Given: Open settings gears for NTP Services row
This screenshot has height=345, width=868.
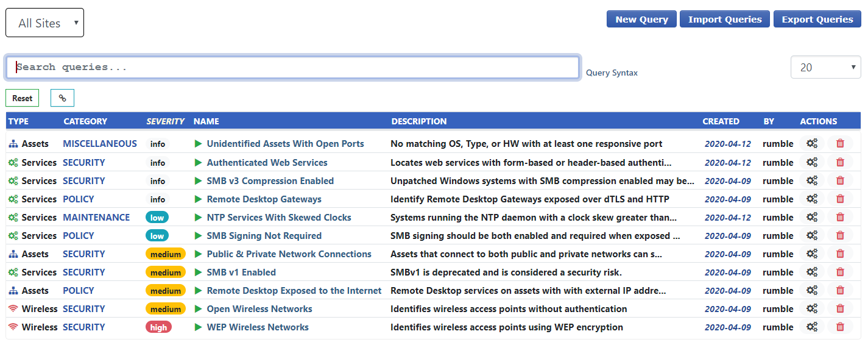Looking at the screenshot, I should pyautogui.click(x=811, y=218).
